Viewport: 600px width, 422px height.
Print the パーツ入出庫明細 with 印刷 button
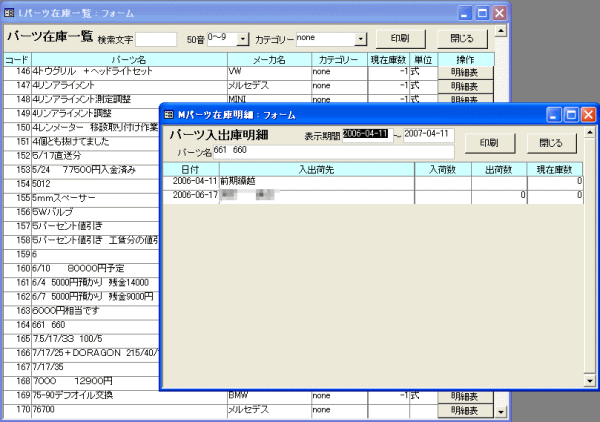point(489,142)
